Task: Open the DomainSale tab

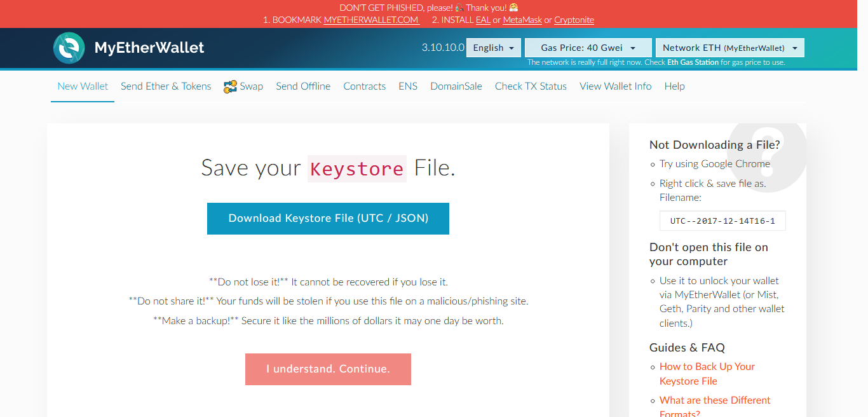Action: coord(456,86)
